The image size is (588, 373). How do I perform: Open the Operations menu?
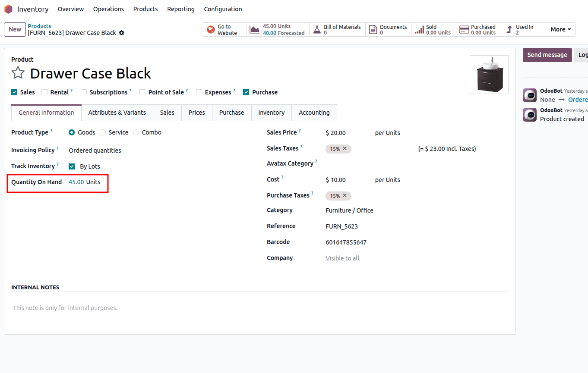pyautogui.click(x=108, y=9)
